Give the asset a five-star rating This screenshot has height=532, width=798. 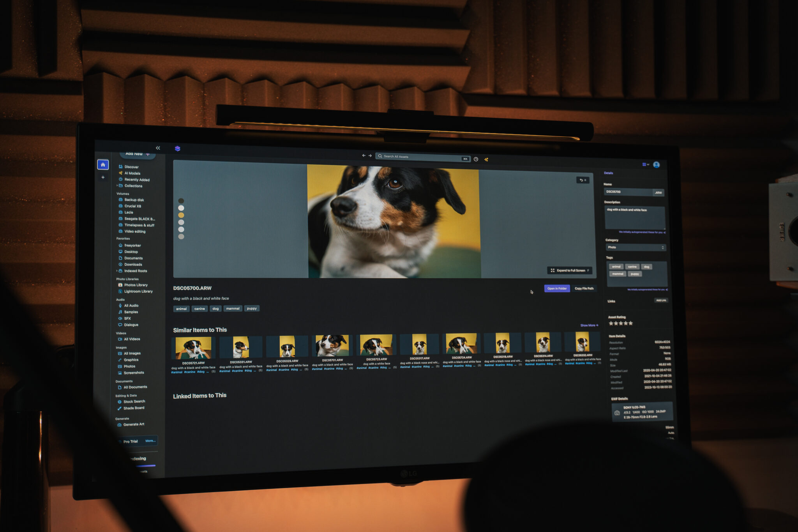pos(632,323)
